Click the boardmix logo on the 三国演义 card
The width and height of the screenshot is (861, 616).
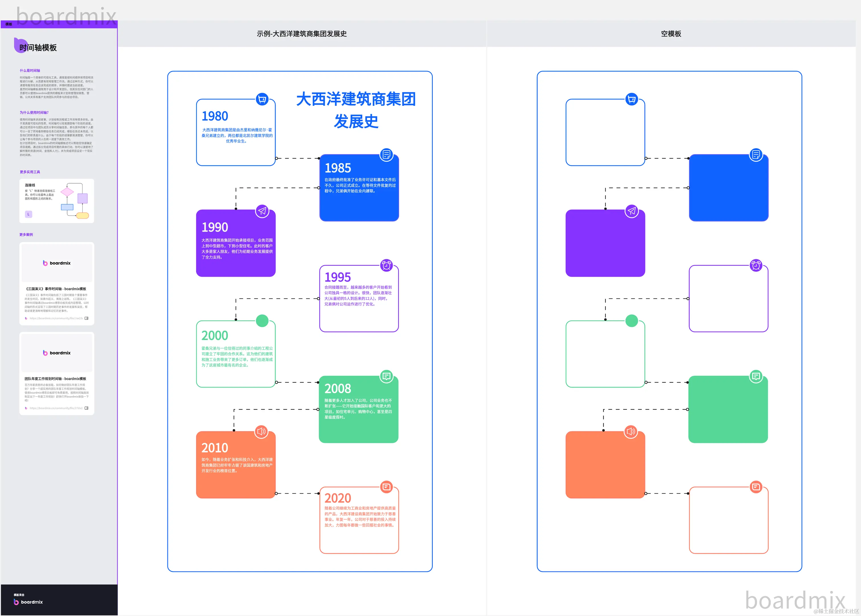[57, 263]
